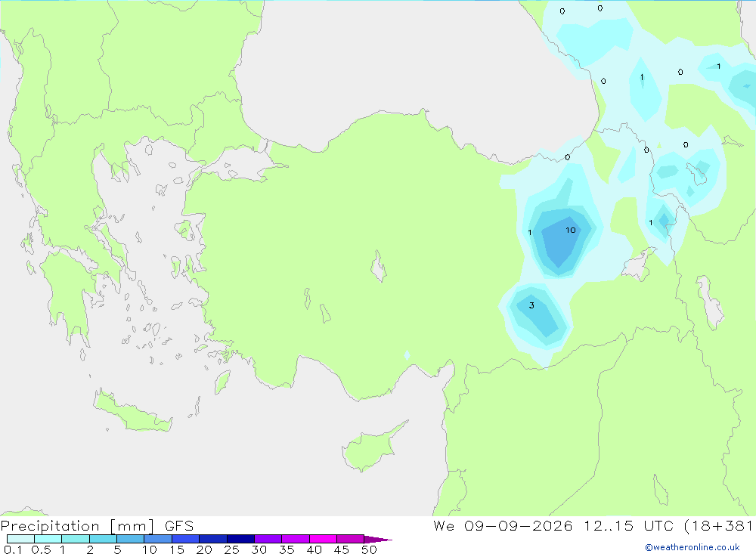
Task: Click the '40' legend scale label
Action: pyautogui.click(x=314, y=549)
